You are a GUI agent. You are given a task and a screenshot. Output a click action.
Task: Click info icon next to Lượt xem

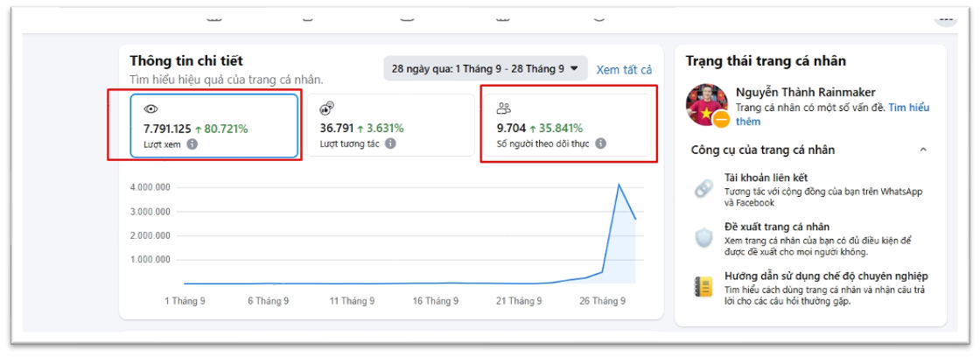click(192, 144)
